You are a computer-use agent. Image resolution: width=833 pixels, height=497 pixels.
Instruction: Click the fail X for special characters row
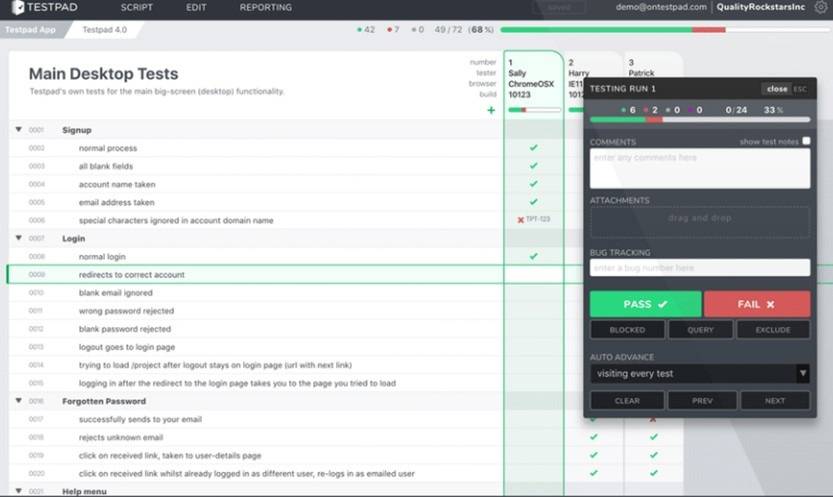pos(521,220)
